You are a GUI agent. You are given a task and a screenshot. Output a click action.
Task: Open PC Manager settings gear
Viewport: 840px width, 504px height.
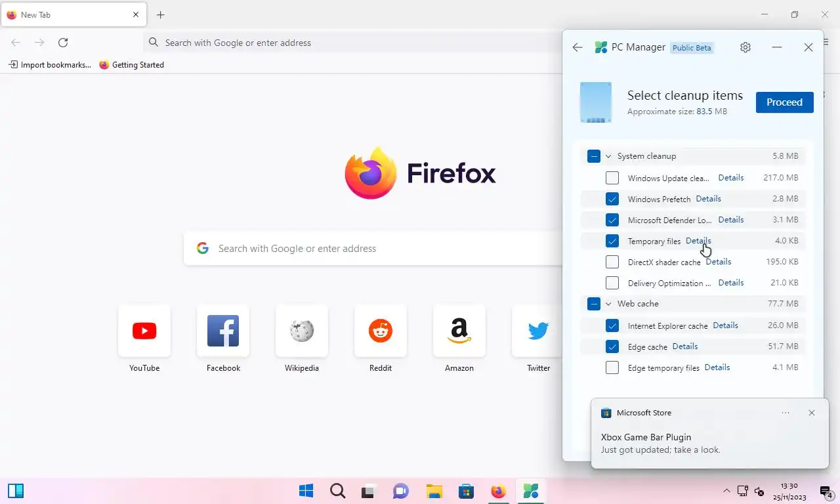(745, 47)
